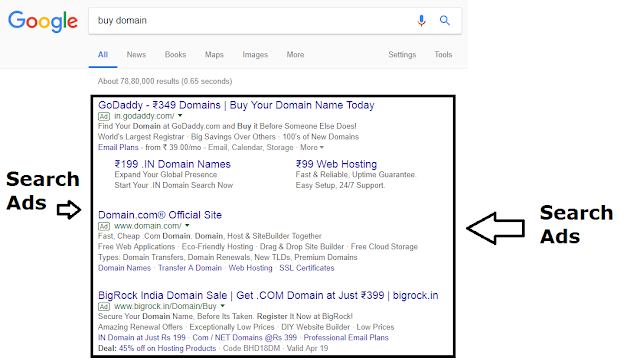Open the ₹199 .IN Domain Names sitelink
This screenshot has height=361, width=640.
tap(173, 164)
